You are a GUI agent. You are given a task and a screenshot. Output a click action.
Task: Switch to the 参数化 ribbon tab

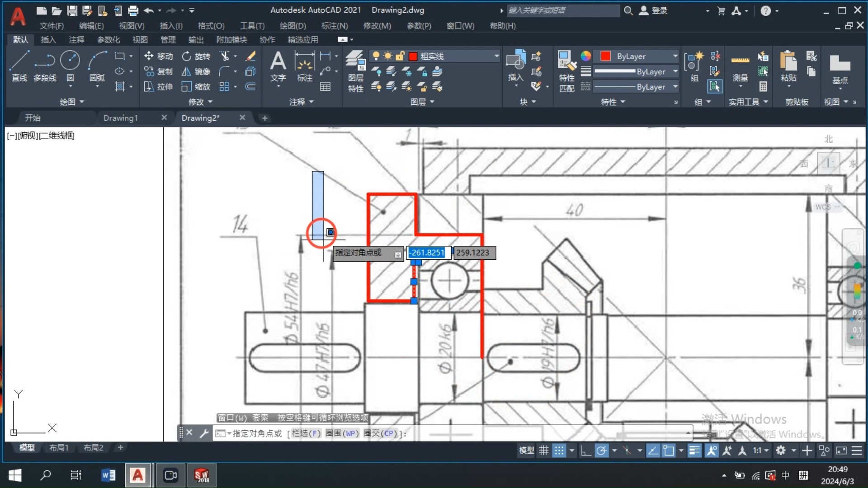[x=108, y=40]
